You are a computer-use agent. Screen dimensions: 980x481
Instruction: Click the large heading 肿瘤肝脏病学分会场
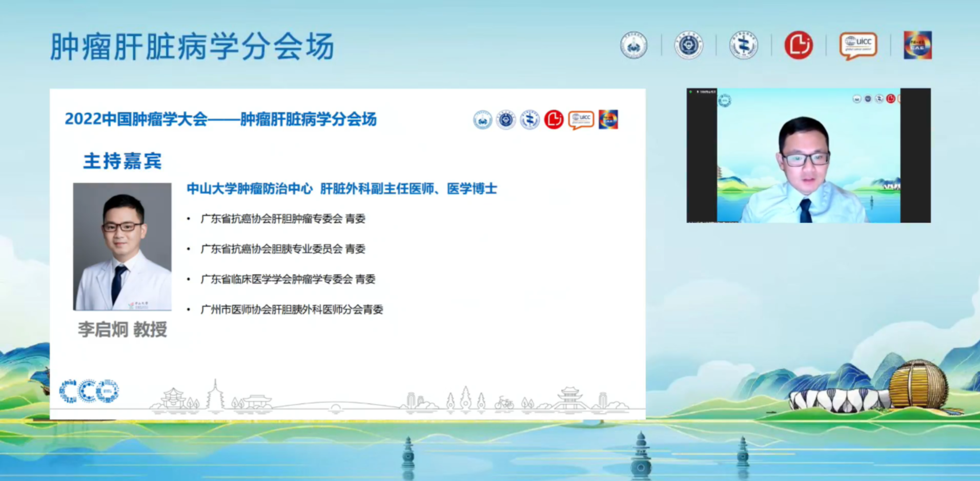192,47
